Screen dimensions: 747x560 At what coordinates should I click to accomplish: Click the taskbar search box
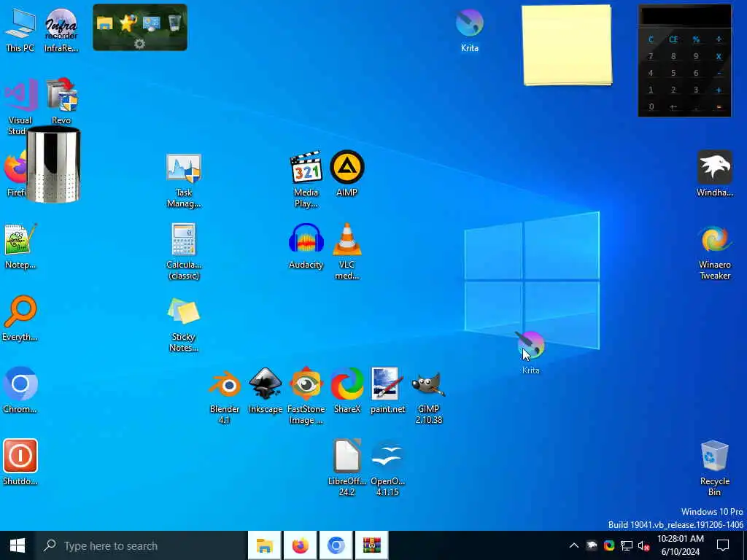(141, 545)
